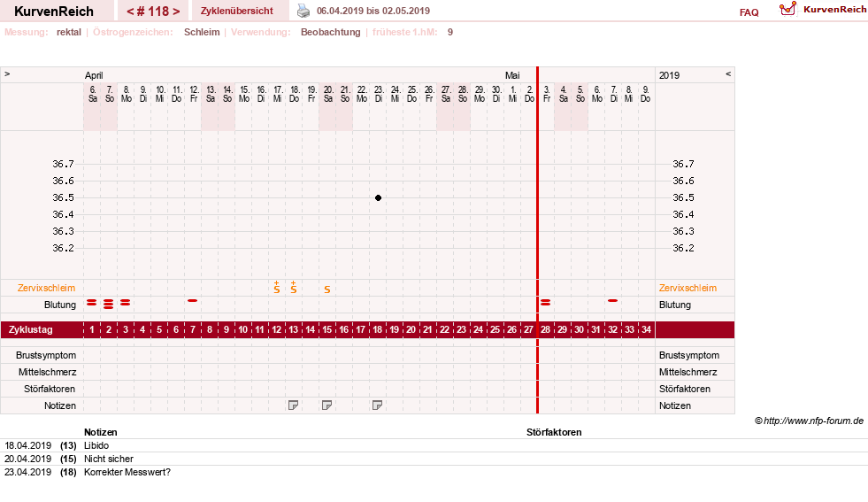Click cervical mucus S+ symbol on 18 April
The height and width of the screenshot is (502, 868).
[294, 288]
